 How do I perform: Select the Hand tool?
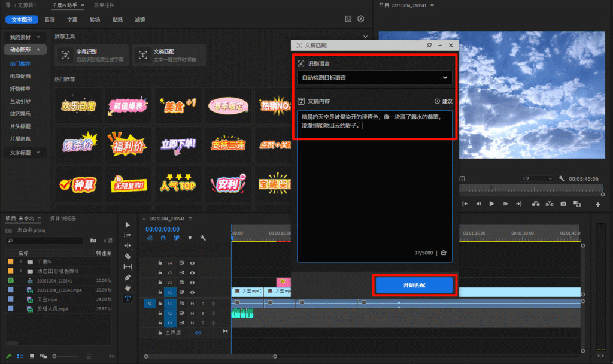(x=128, y=288)
